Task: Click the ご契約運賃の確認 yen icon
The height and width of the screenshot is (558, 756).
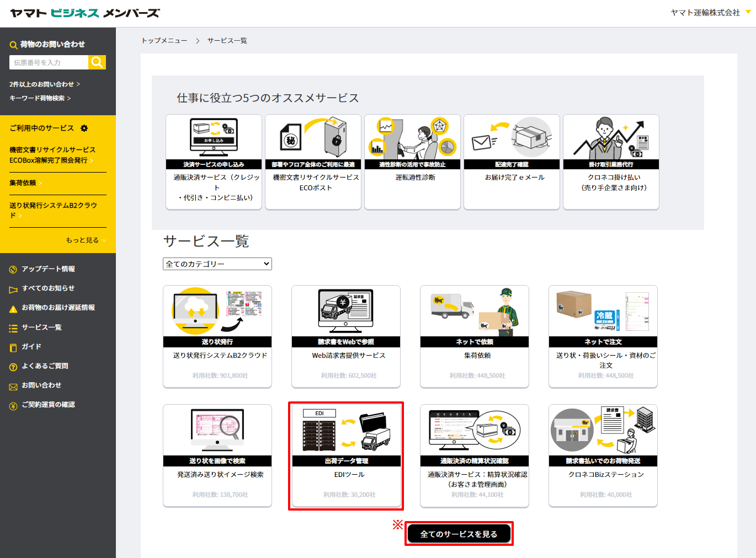Action: (x=13, y=406)
